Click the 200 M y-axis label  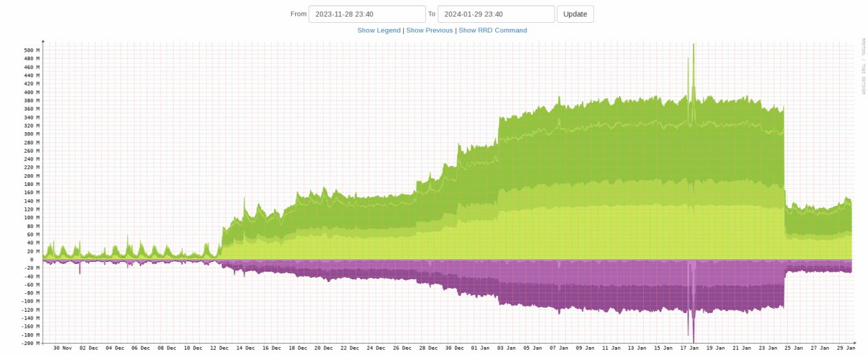[32, 176]
